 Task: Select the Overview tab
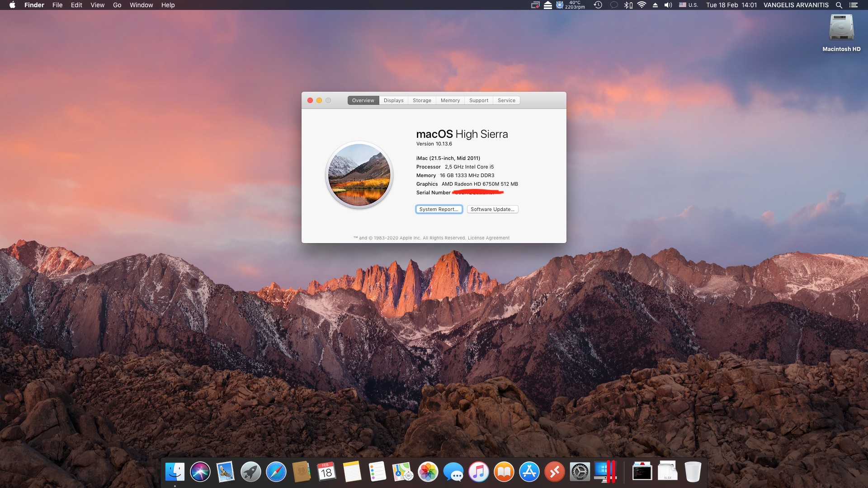pyautogui.click(x=363, y=100)
